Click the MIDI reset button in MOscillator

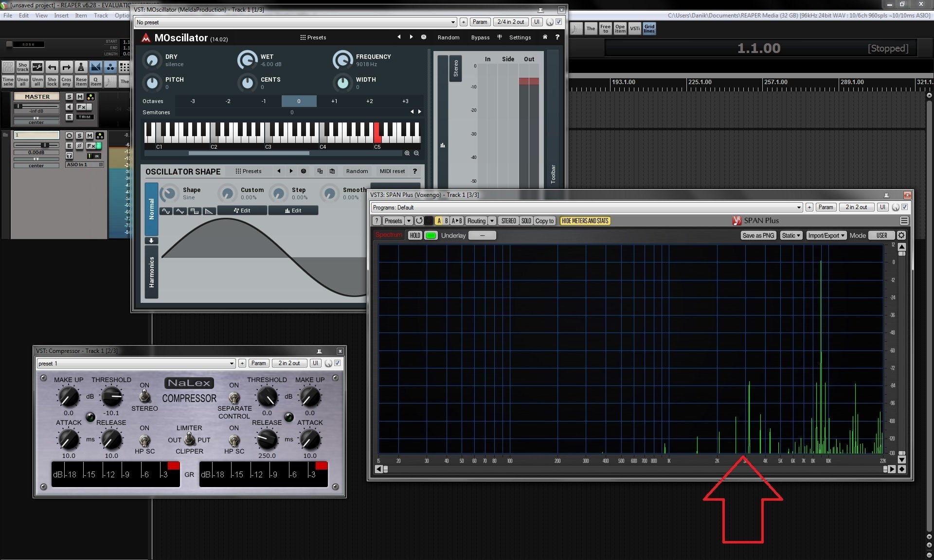tap(392, 171)
